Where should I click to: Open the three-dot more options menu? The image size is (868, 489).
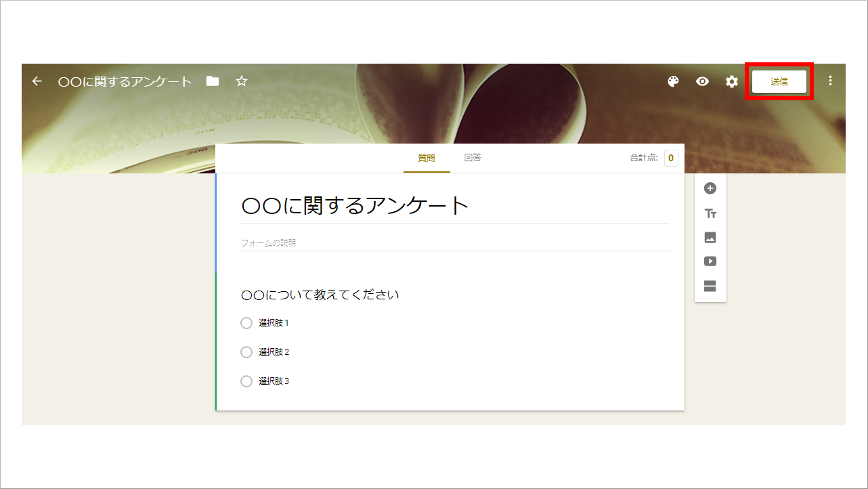point(830,80)
